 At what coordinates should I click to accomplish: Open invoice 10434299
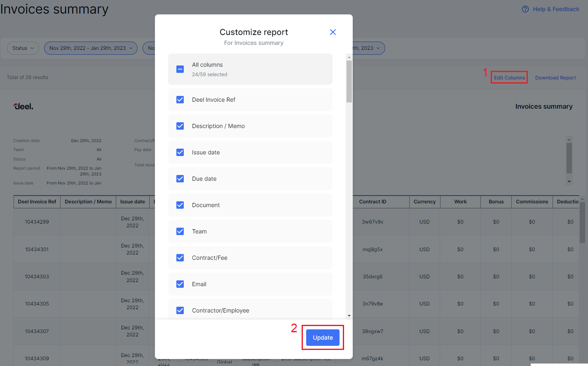37,221
